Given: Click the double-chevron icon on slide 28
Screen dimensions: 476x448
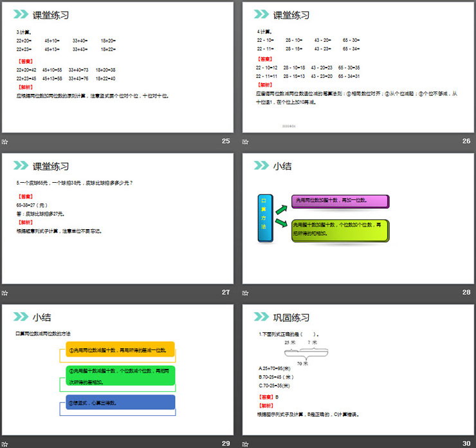Looking at the screenshot, I should [x=261, y=165].
